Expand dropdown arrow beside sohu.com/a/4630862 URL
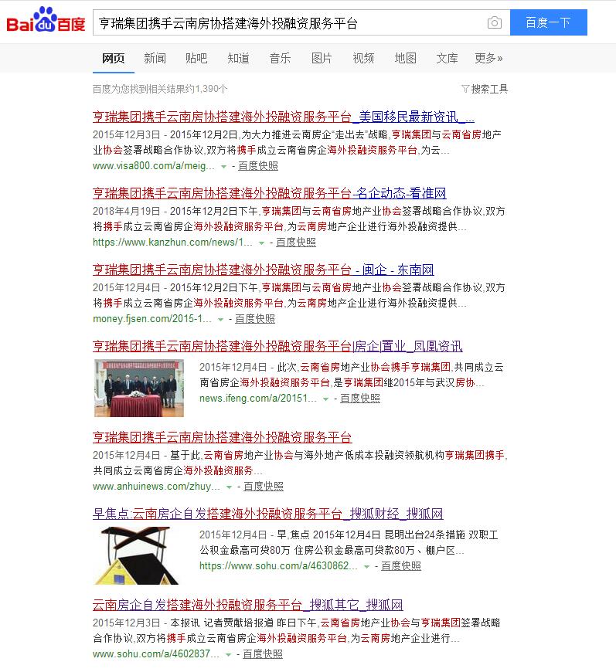 pyautogui.click(x=367, y=567)
